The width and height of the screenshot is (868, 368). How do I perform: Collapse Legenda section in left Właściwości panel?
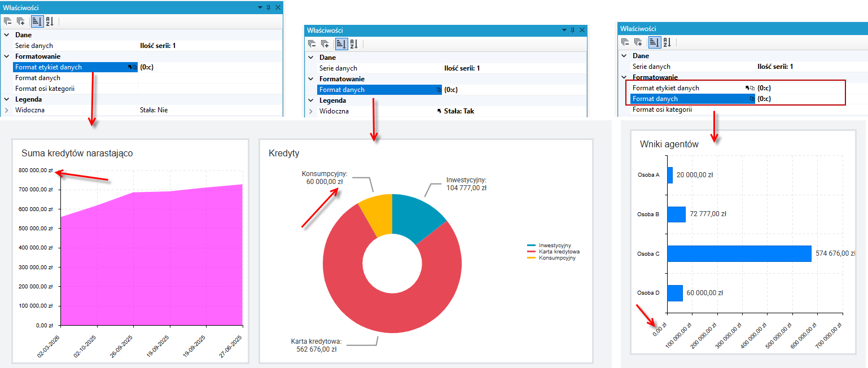click(x=7, y=99)
